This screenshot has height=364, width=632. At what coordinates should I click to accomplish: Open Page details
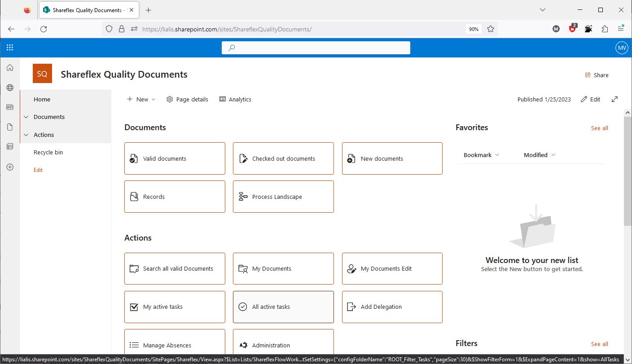187,99
